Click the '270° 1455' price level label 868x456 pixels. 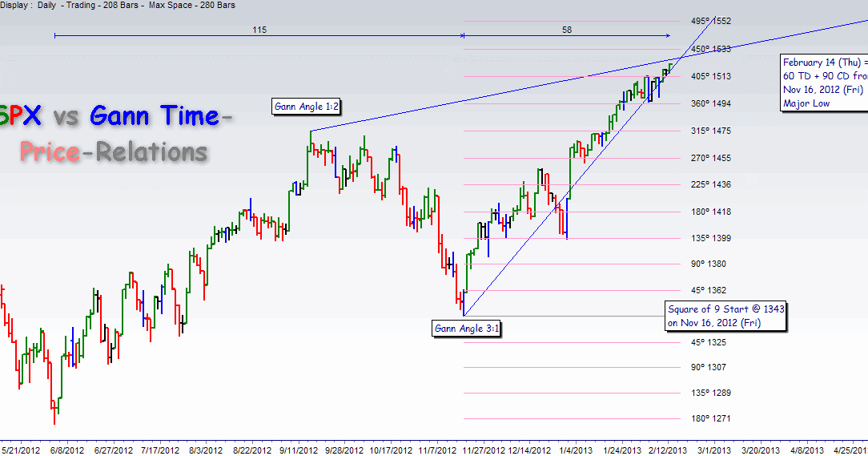[711, 157]
